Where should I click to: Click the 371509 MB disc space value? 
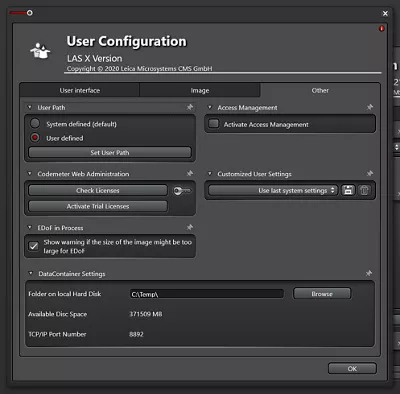[x=146, y=314]
